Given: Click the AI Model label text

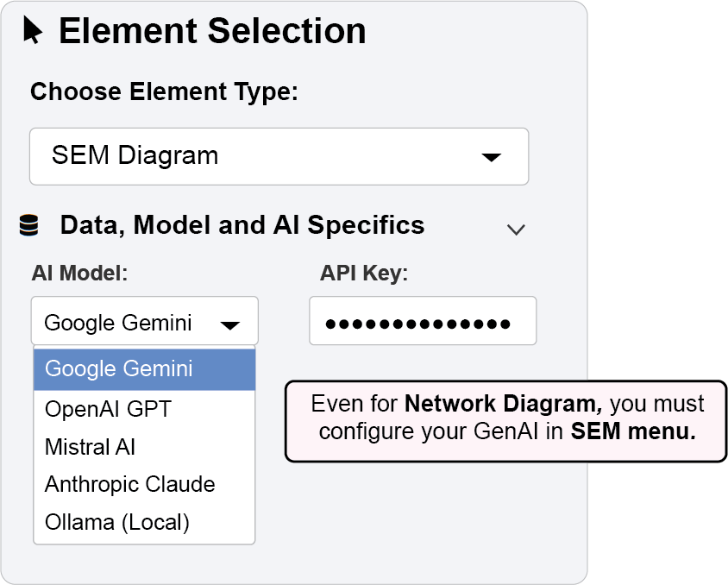Looking at the screenshot, I should coord(79,274).
